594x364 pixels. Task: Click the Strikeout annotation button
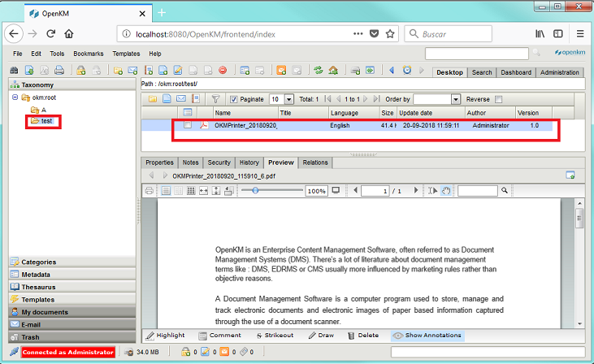point(275,336)
